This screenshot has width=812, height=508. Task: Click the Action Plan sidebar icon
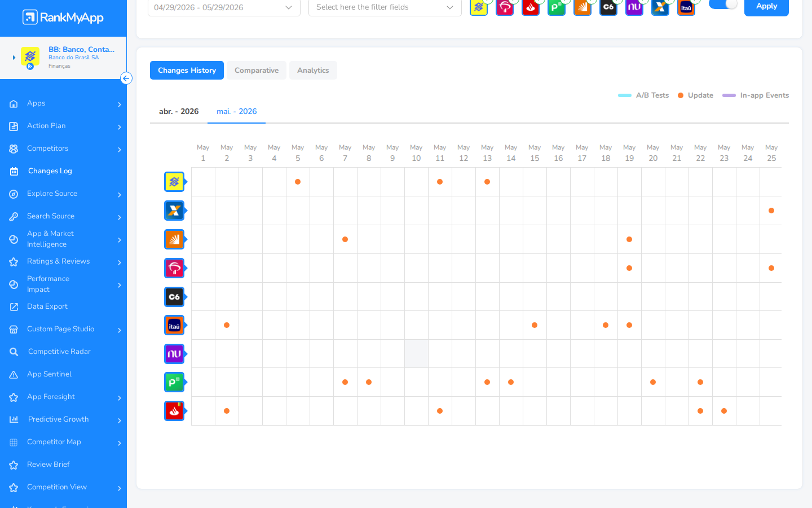pyautogui.click(x=14, y=126)
